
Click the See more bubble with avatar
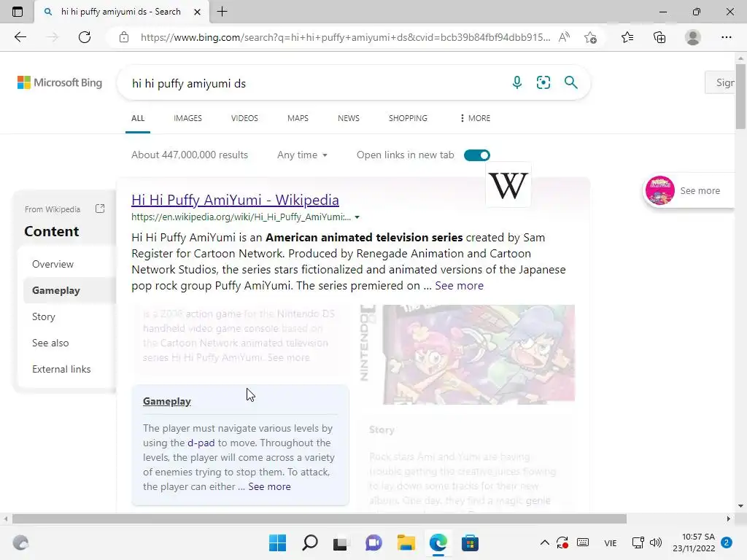689,190
